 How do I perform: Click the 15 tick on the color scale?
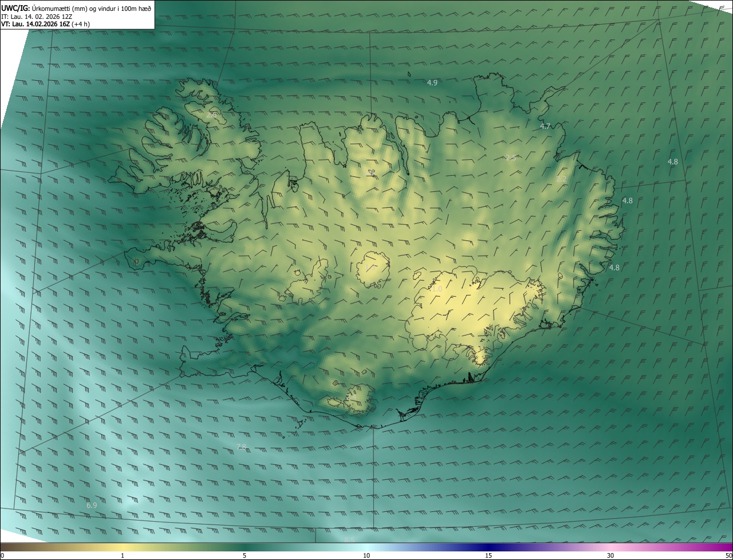(x=488, y=555)
